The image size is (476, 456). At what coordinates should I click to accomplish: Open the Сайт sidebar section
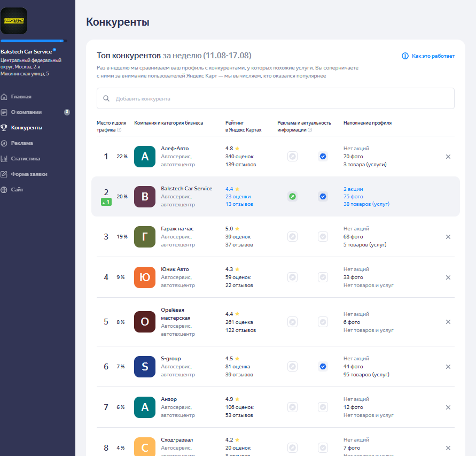click(17, 190)
